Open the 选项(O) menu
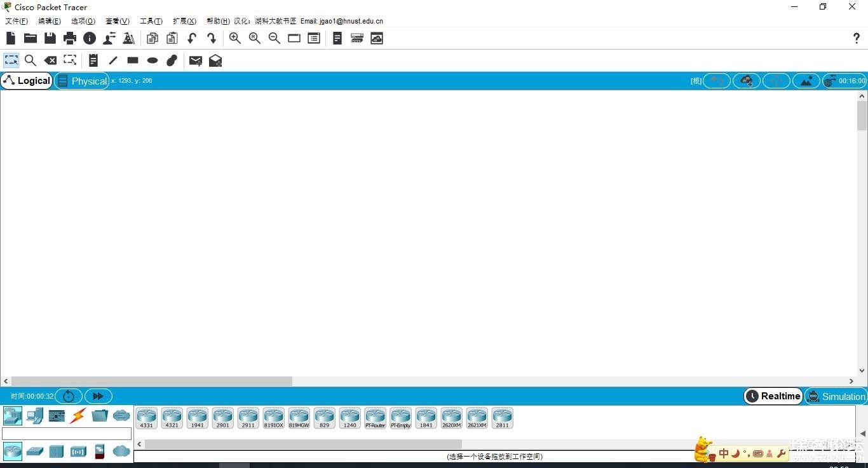 tap(83, 21)
